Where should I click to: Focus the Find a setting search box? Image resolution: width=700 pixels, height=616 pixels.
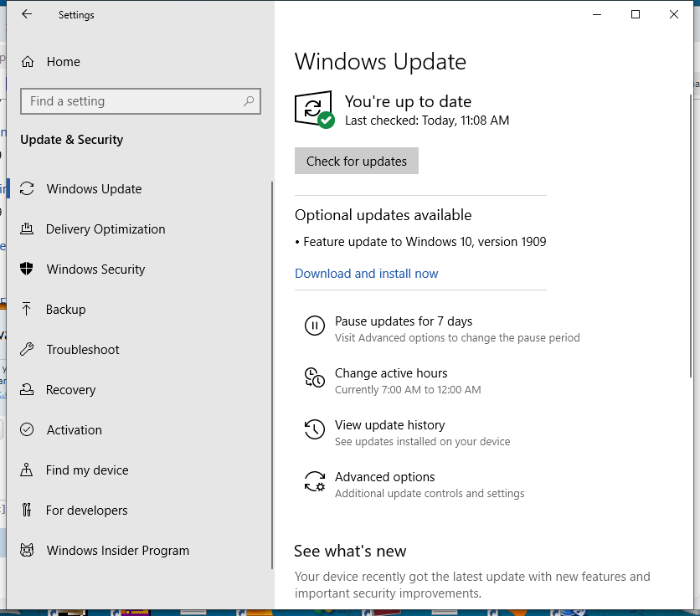point(140,101)
